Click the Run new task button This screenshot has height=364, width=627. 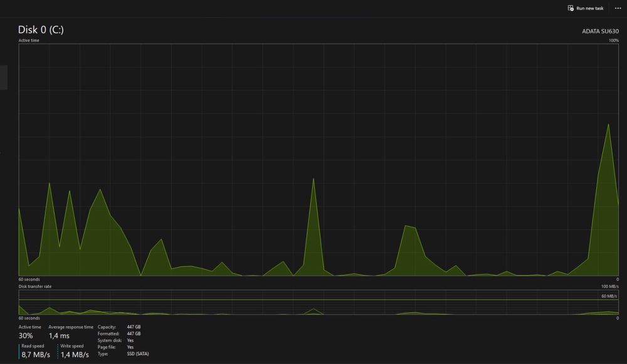tap(586, 8)
